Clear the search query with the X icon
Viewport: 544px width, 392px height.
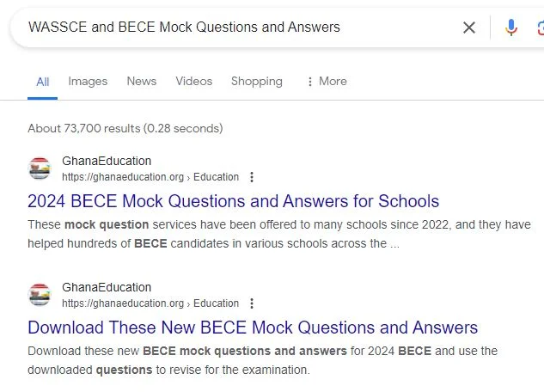[x=469, y=28]
